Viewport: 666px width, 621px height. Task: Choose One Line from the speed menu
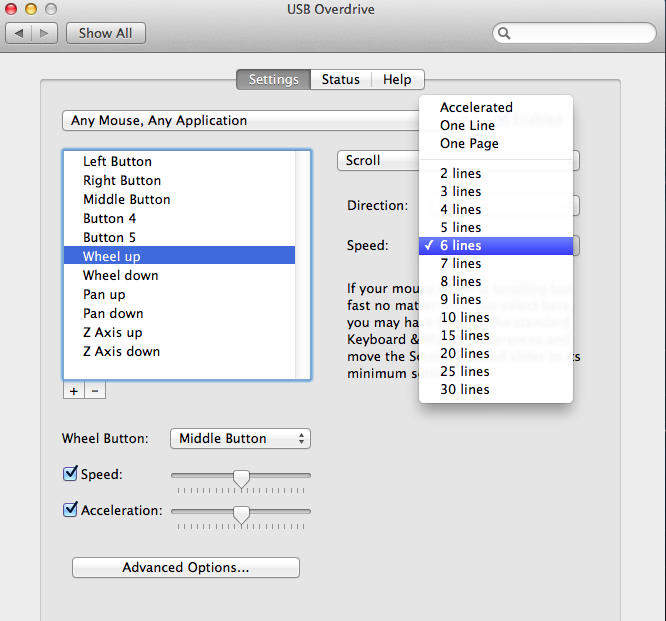pyautogui.click(x=496, y=126)
